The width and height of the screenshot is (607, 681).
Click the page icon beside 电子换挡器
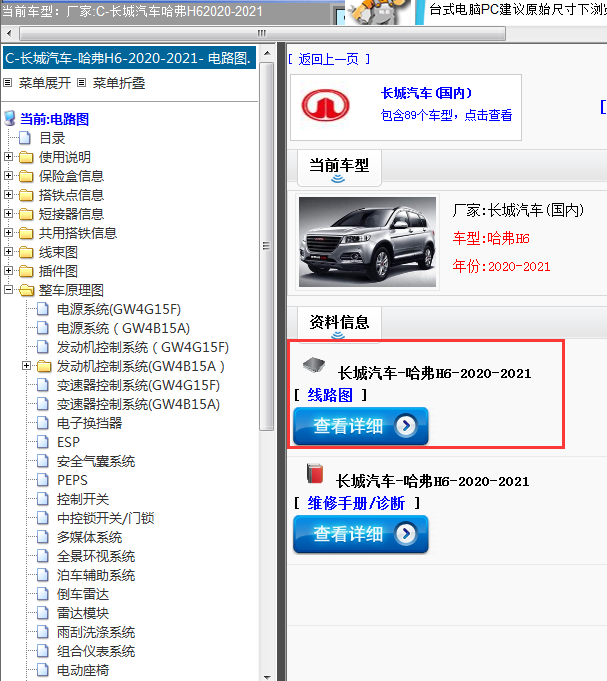click(x=43, y=423)
